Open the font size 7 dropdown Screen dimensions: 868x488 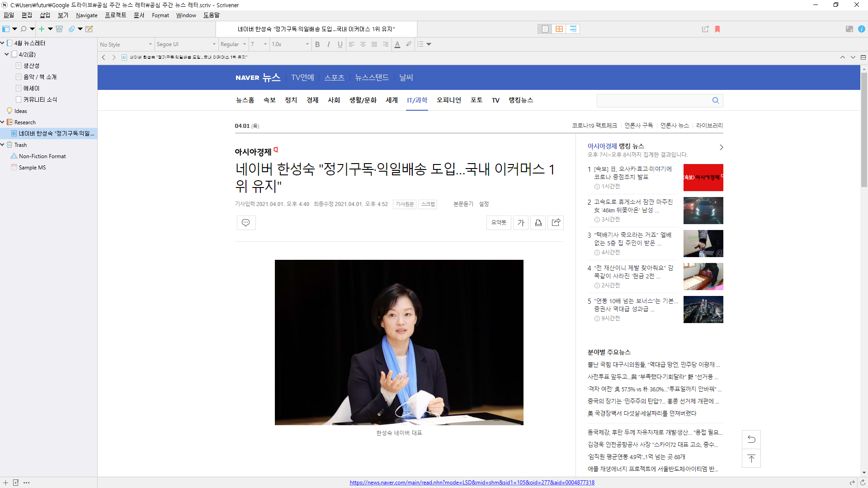tap(259, 44)
